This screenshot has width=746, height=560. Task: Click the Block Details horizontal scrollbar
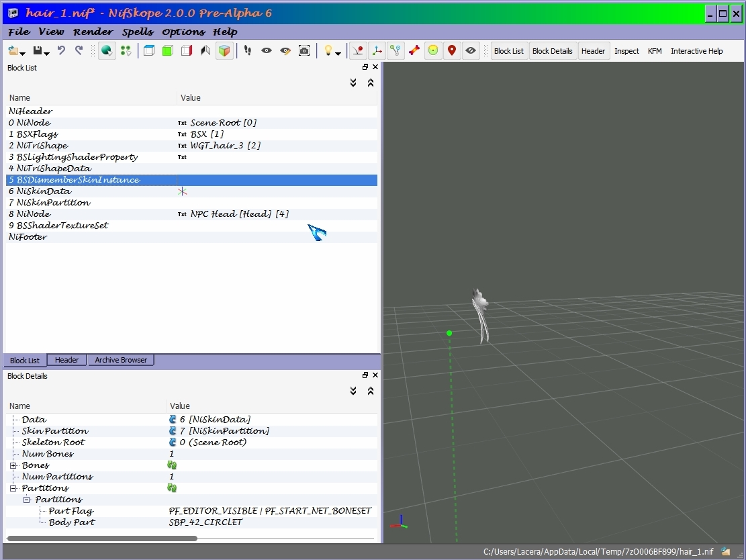(102, 538)
